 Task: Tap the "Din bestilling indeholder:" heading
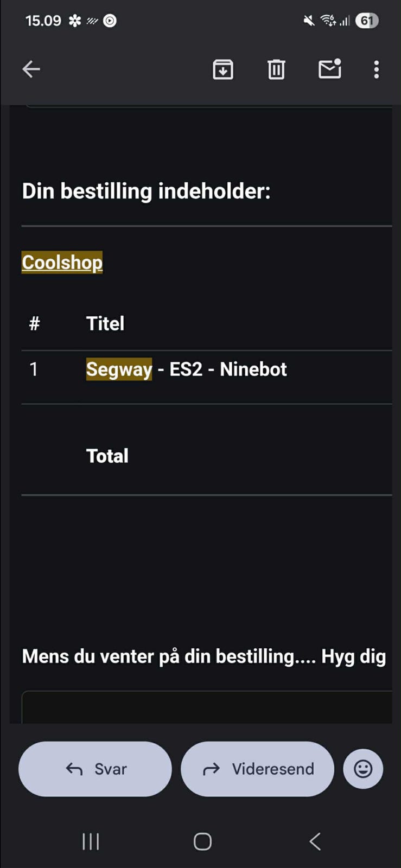146,192
